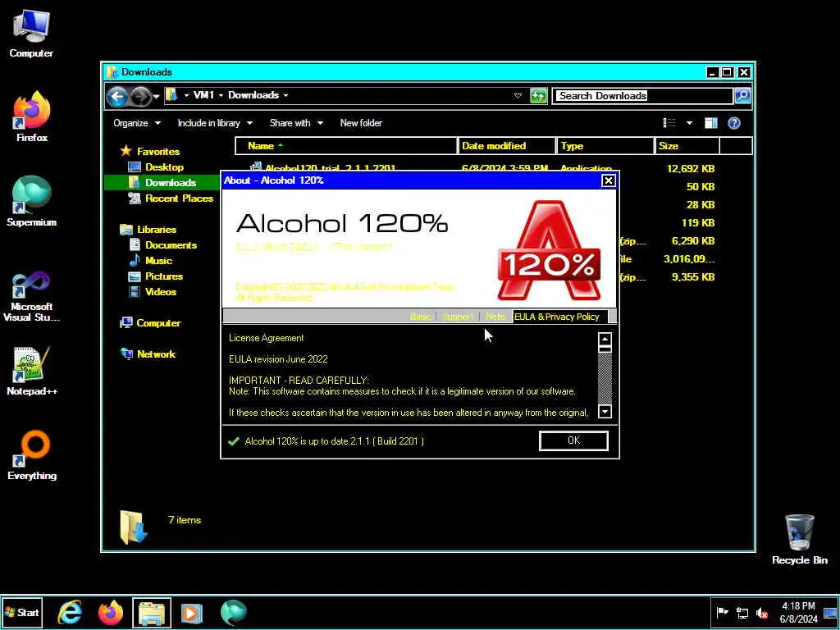Open recent locations dropdown beside nav arrows
840x630 pixels.
[156, 97]
